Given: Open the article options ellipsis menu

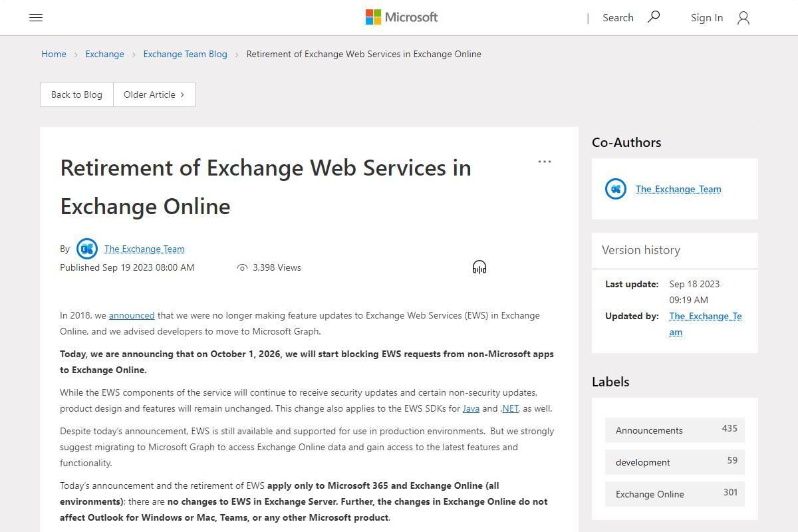Looking at the screenshot, I should pos(545,162).
